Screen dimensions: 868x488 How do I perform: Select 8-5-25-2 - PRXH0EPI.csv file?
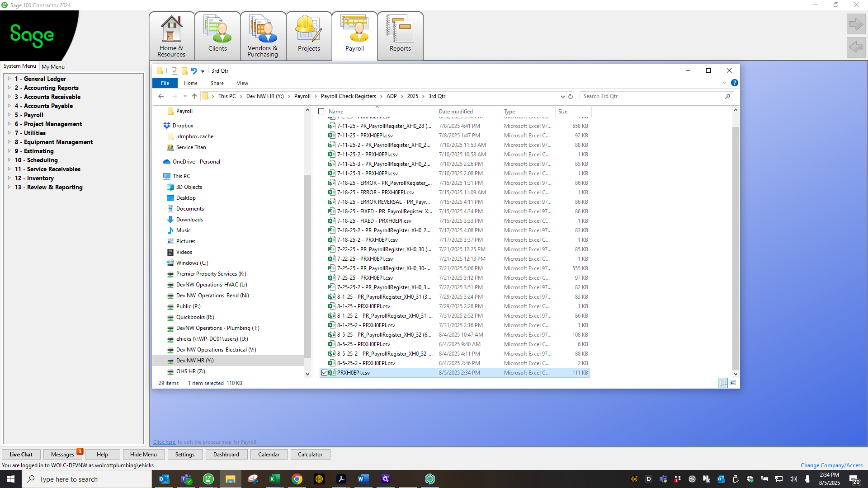(x=454, y=363)
